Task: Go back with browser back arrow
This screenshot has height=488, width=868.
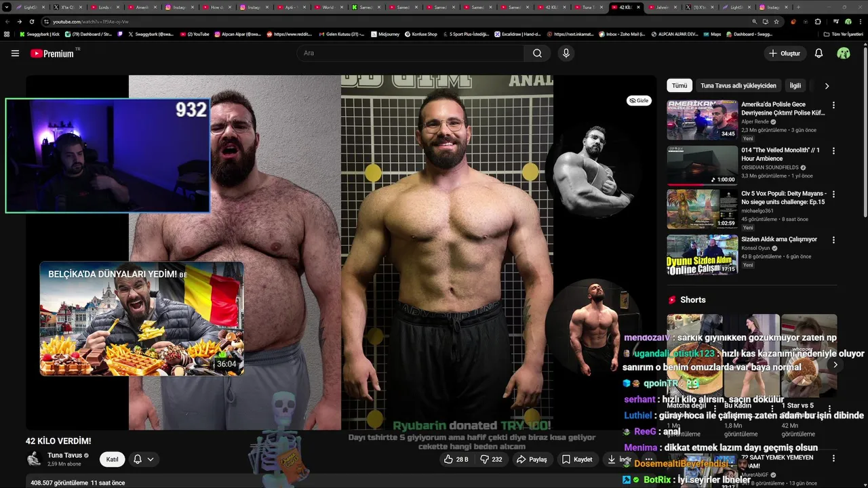Action: (x=7, y=22)
